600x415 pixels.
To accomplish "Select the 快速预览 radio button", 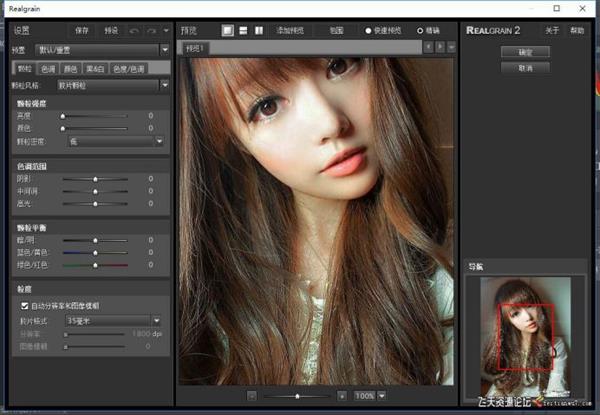I will [370, 31].
